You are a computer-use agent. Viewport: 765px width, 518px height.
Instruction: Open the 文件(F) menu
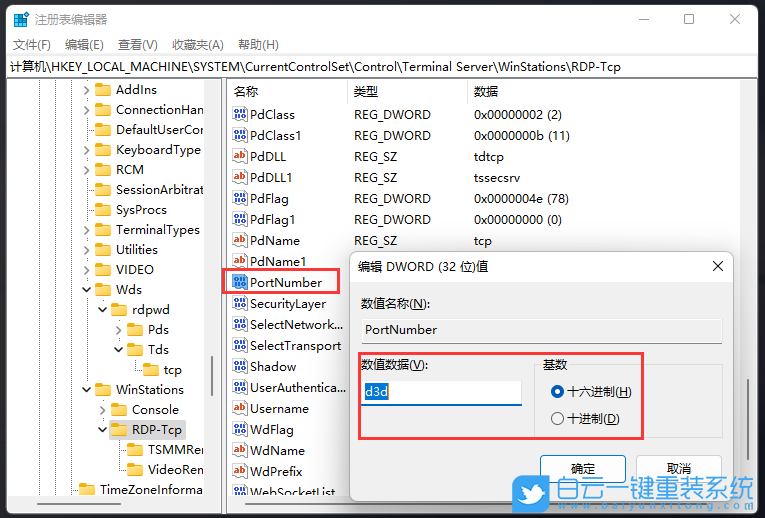click(x=32, y=45)
